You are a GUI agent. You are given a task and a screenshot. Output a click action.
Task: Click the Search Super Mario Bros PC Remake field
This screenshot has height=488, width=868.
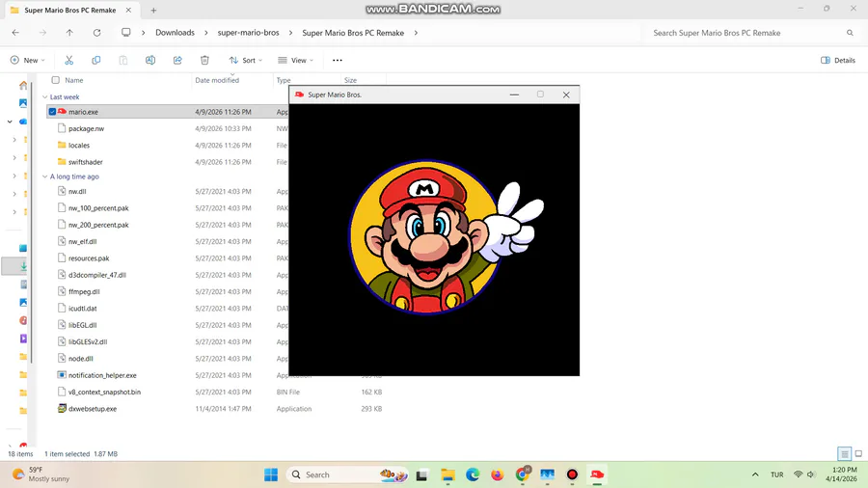tap(750, 33)
